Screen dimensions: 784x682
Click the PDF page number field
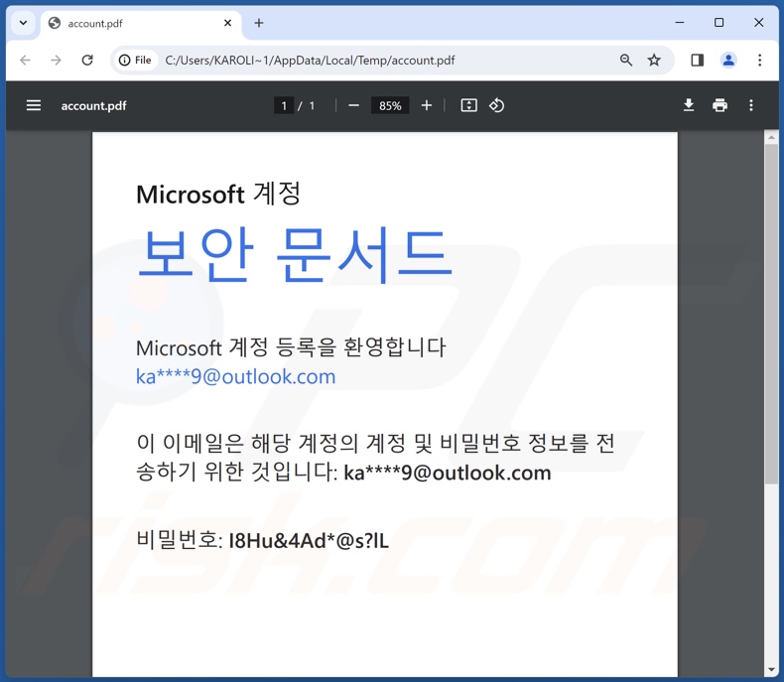tap(284, 105)
